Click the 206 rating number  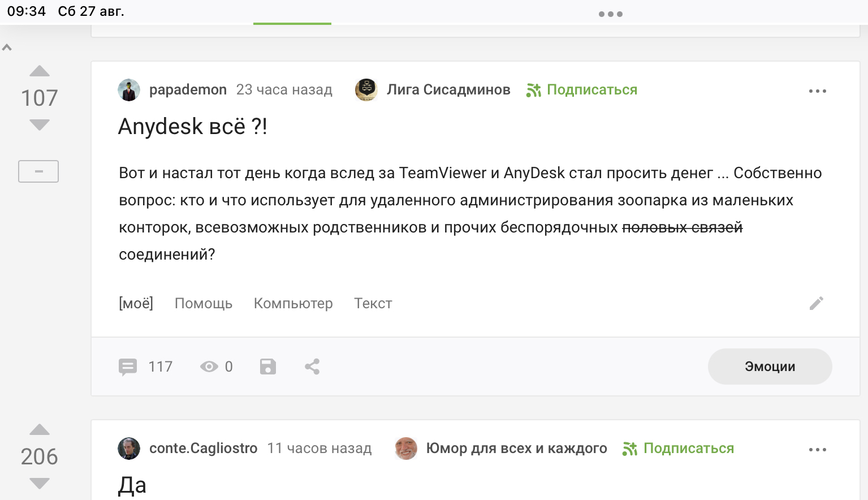[x=40, y=456]
